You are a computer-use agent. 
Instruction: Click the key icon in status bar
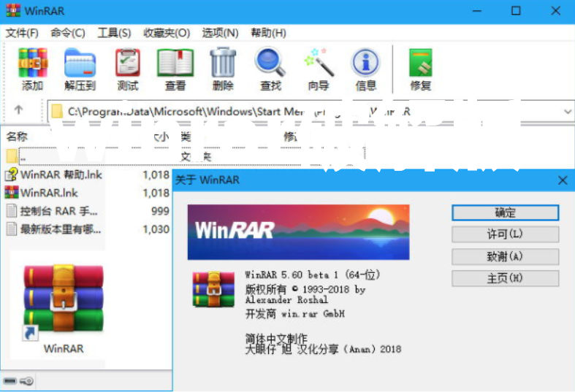click(x=26, y=381)
